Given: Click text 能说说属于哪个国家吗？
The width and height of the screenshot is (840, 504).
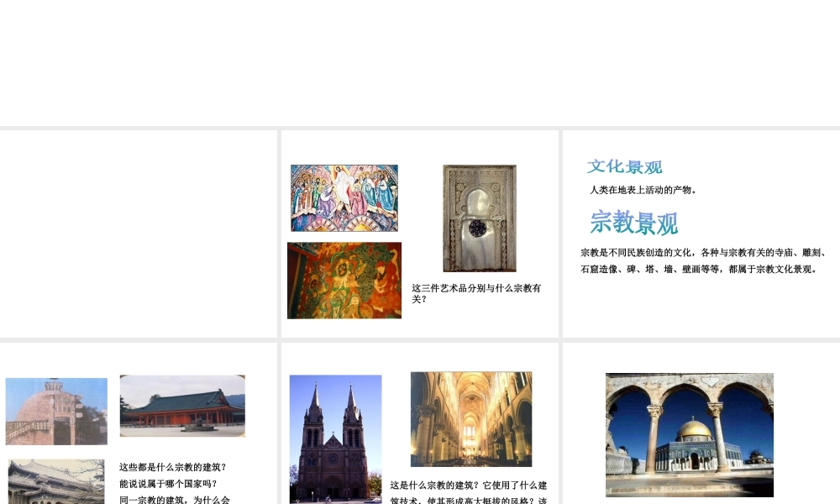Looking at the screenshot, I should click(168, 484).
